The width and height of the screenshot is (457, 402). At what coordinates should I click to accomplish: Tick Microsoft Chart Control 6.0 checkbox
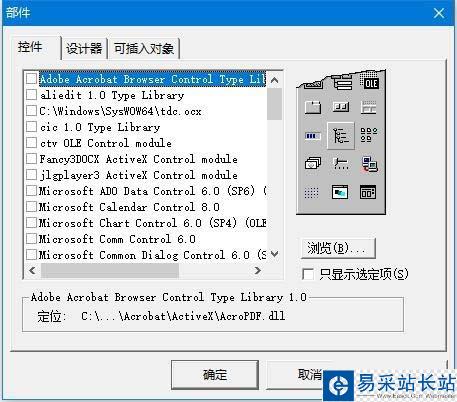[x=31, y=223]
